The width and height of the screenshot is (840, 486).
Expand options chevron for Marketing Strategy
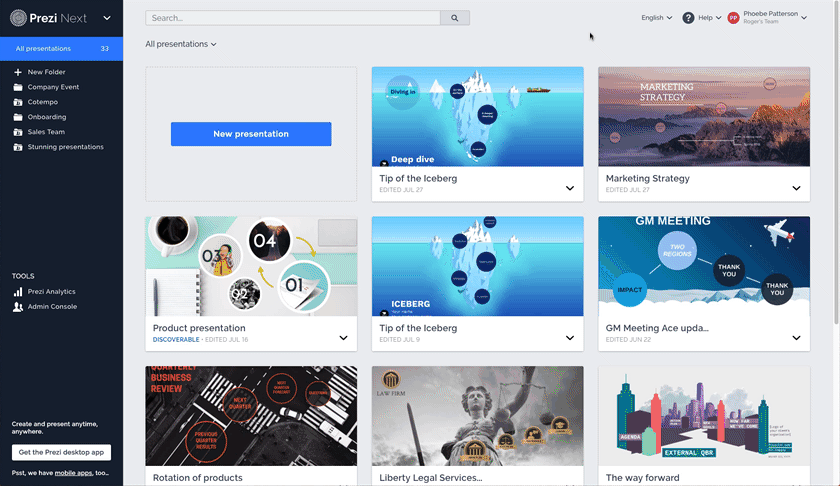(796, 188)
